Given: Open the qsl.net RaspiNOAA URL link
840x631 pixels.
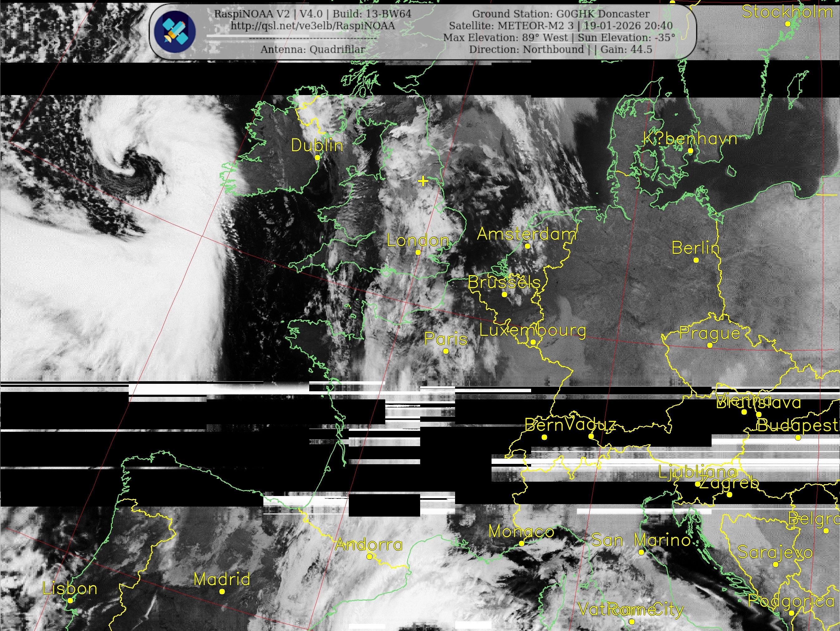Looking at the screenshot, I should tap(313, 26).
